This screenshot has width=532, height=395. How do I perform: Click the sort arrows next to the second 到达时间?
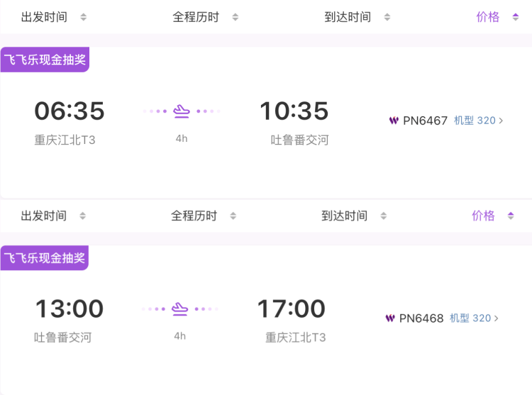click(x=384, y=216)
